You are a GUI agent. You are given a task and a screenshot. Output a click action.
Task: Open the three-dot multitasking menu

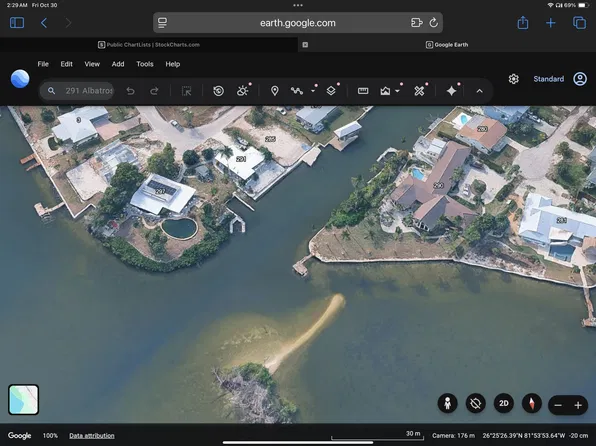tap(298, 5)
